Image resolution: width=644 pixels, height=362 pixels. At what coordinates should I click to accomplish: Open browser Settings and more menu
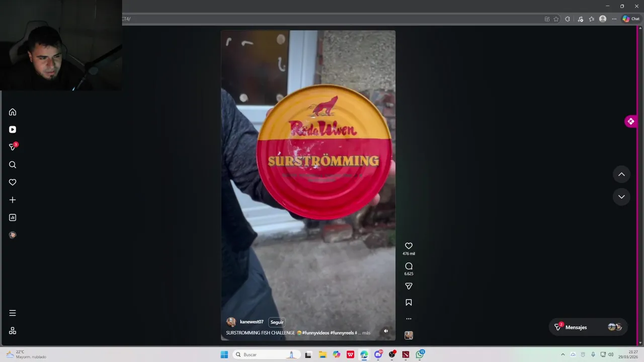coord(614,19)
